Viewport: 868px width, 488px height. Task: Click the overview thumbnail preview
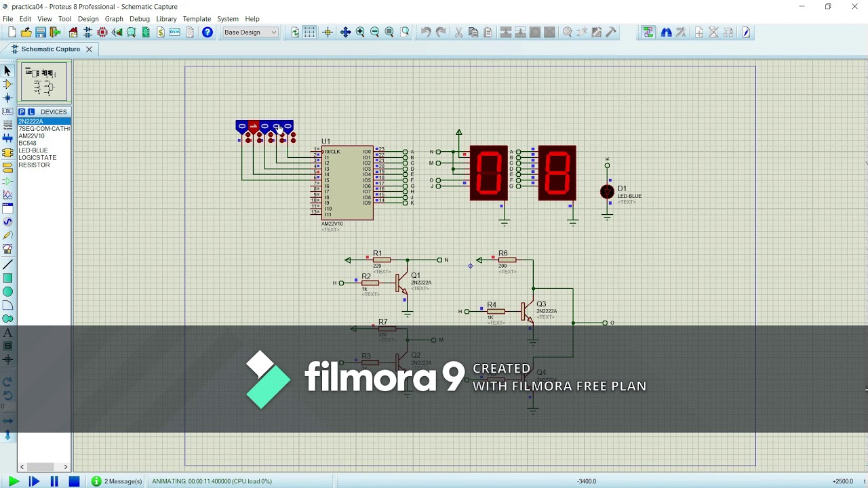(x=44, y=81)
